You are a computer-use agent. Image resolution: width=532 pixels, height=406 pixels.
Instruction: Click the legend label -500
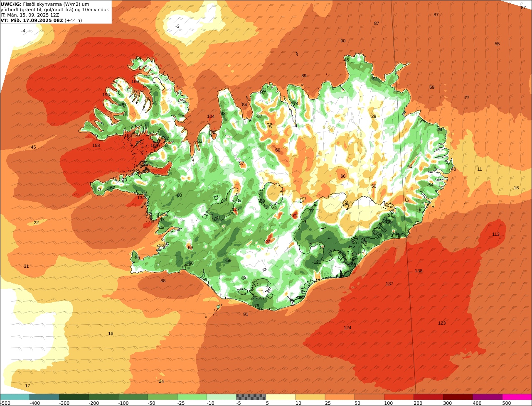tap(5, 403)
